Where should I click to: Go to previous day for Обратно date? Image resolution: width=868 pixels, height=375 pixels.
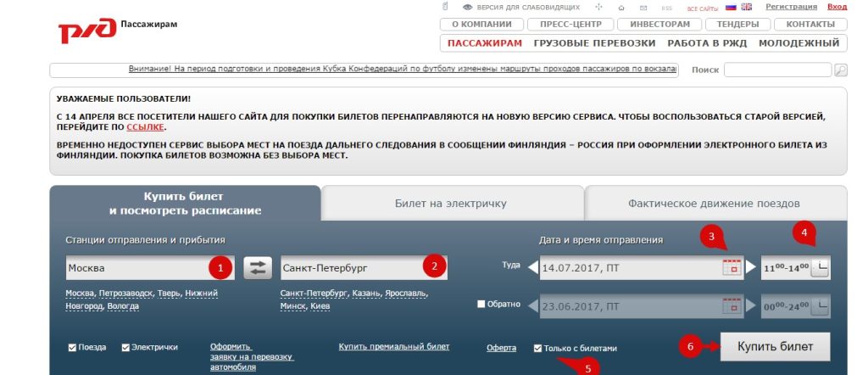point(532,305)
